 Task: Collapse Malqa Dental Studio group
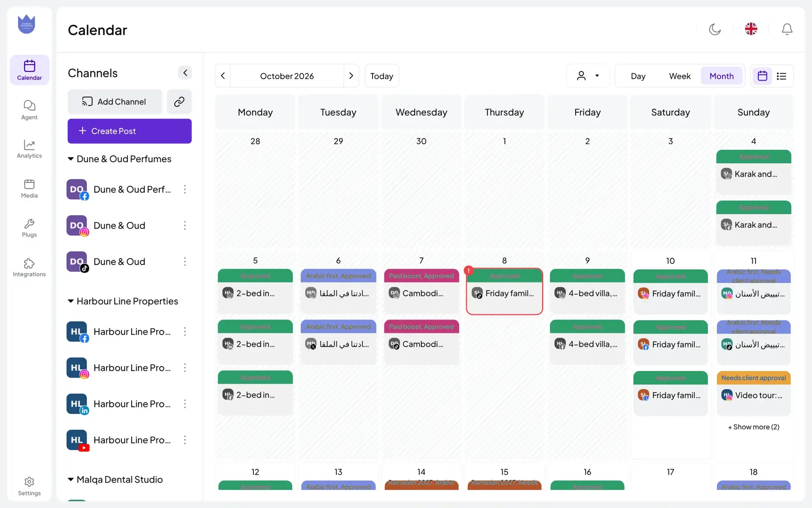click(x=71, y=480)
